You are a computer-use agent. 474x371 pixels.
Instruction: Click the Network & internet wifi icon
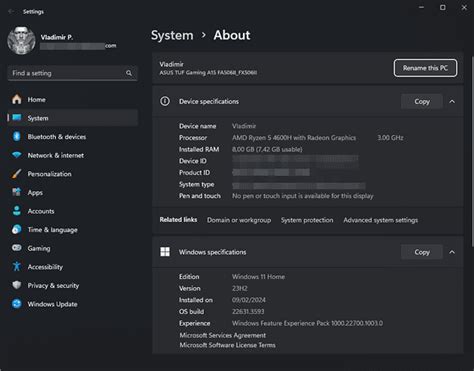coord(17,155)
